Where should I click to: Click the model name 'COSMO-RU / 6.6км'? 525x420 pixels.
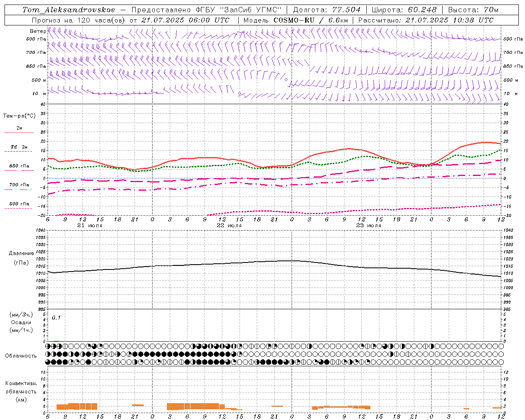tap(310, 20)
